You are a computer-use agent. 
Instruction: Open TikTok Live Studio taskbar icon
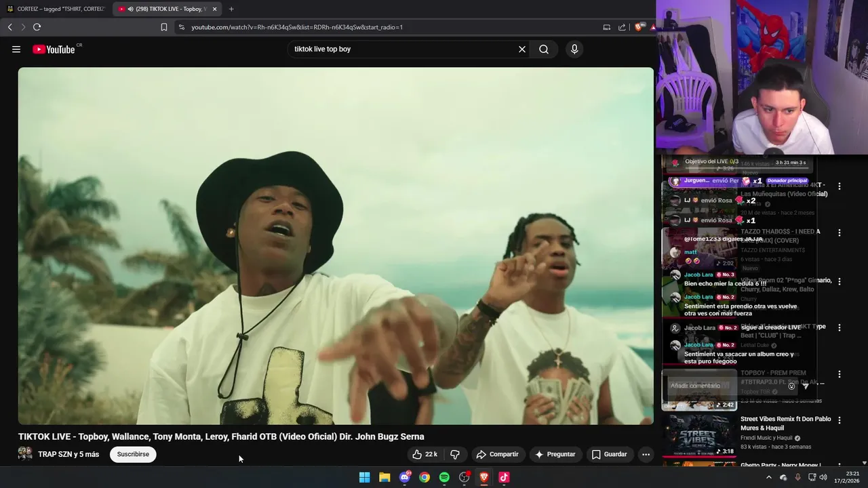[x=504, y=477]
